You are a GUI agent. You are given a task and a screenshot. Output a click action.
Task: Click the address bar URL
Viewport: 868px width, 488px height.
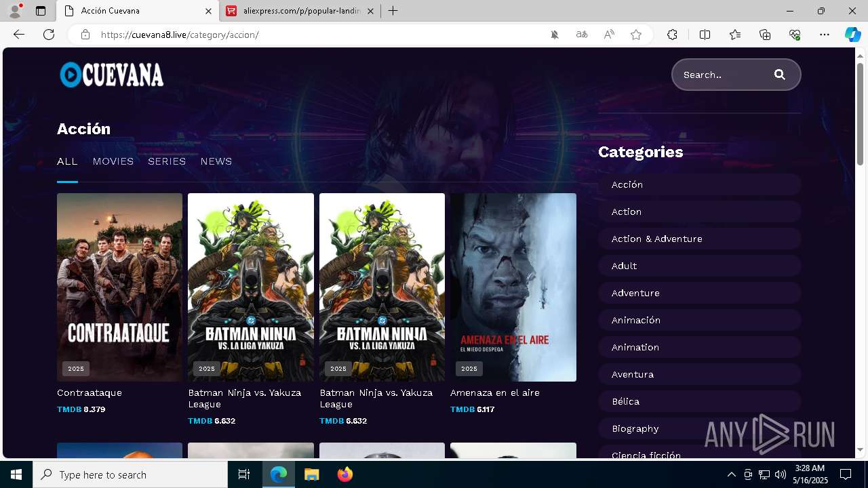[x=180, y=35]
